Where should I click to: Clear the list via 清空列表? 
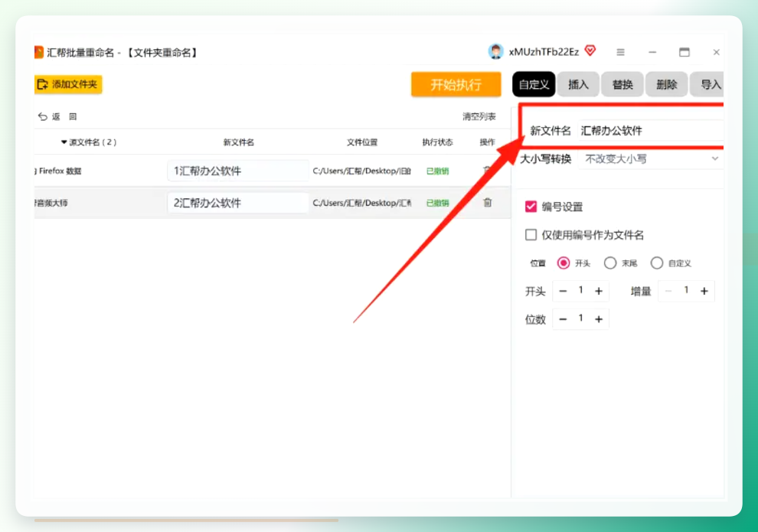(x=479, y=116)
